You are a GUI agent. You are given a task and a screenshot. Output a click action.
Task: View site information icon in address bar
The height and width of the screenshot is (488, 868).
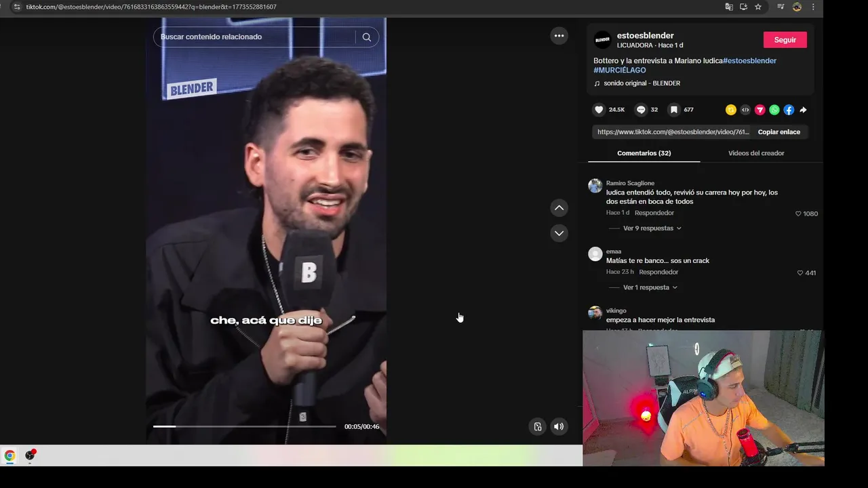17,7
